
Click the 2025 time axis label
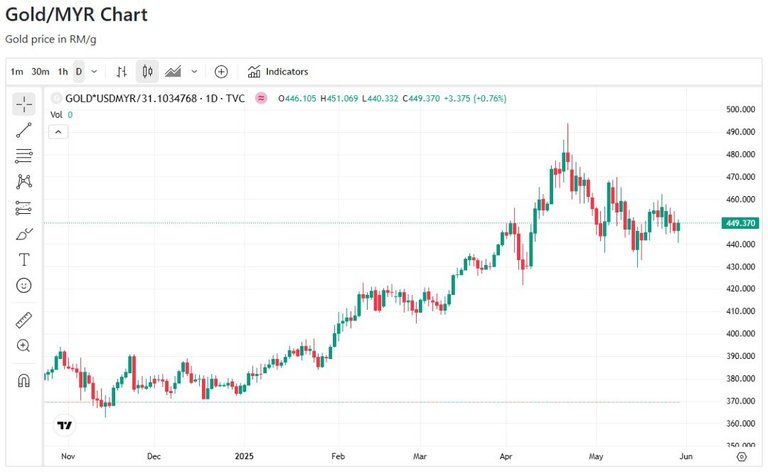[244, 456]
